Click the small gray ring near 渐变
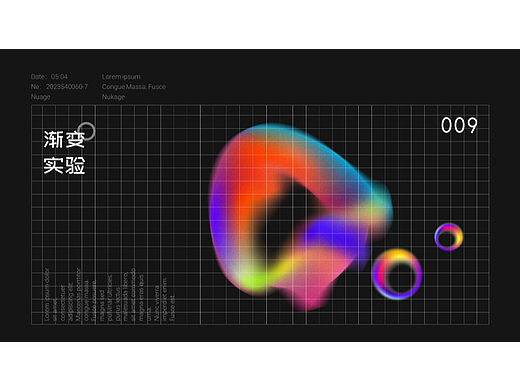 point(86,131)
